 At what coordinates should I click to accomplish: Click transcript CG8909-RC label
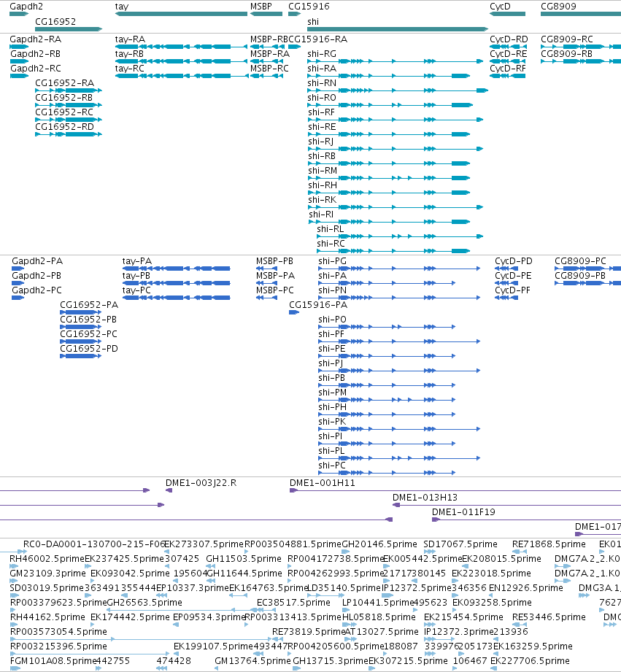pyautogui.click(x=567, y=39)
